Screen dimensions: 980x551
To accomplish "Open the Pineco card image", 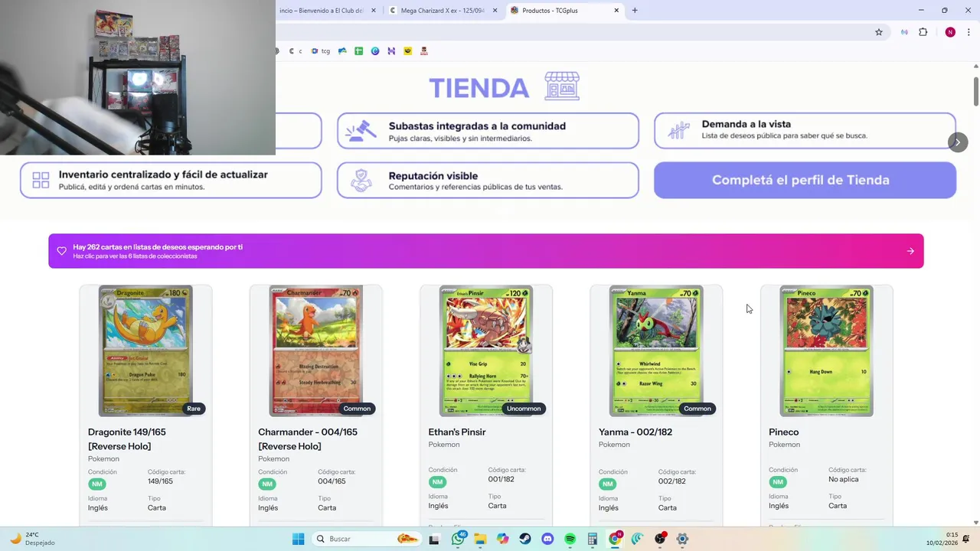I will tap(826, 351).
